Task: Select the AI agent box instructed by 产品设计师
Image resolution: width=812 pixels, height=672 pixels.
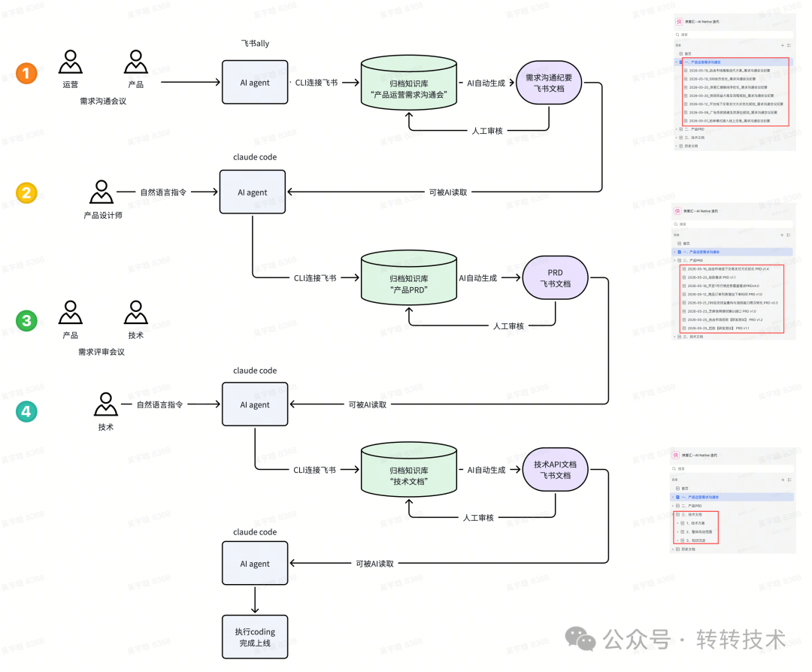Action: pyautogui.click(x=252, y=192)
